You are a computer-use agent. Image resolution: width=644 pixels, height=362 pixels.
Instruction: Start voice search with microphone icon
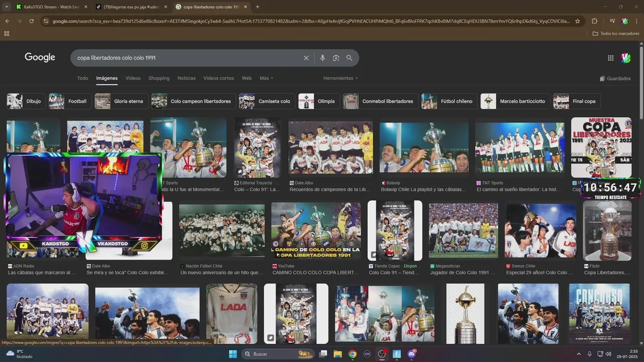coord(323,58)
